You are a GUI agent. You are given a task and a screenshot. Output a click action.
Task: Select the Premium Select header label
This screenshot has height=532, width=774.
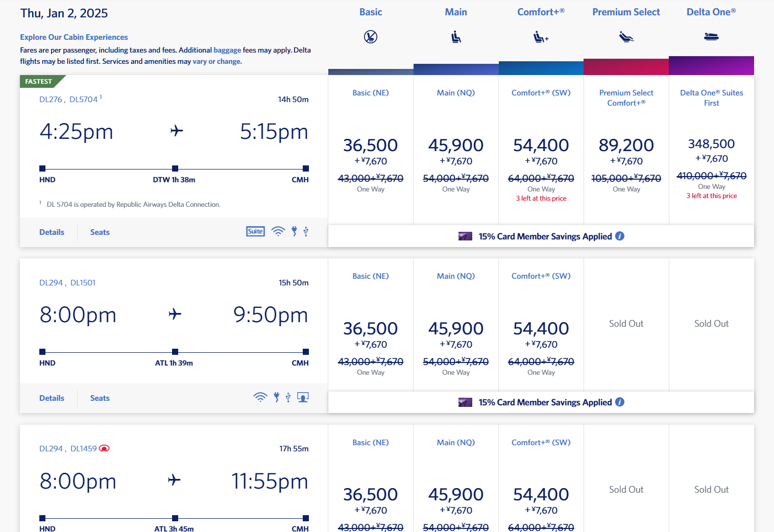click(x=626, y=12)
